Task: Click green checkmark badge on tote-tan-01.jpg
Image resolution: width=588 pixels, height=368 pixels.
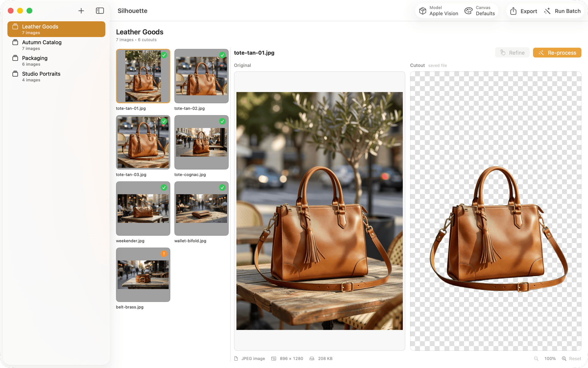Action: 164,55
